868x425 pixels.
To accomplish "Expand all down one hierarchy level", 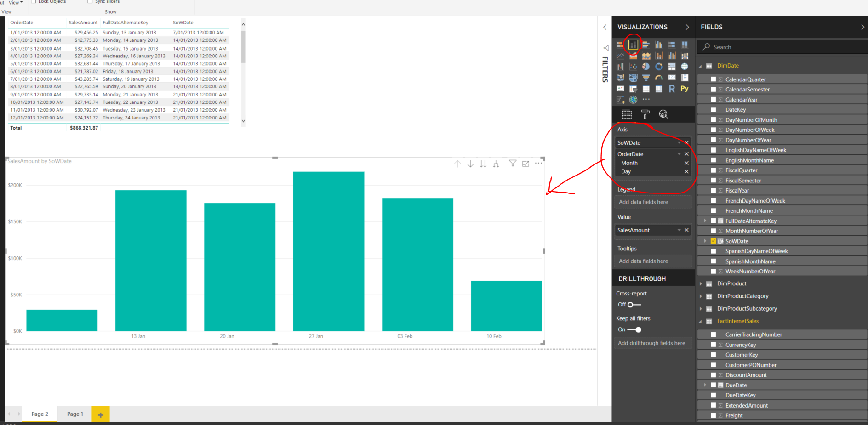I will [x=496, y=164].
